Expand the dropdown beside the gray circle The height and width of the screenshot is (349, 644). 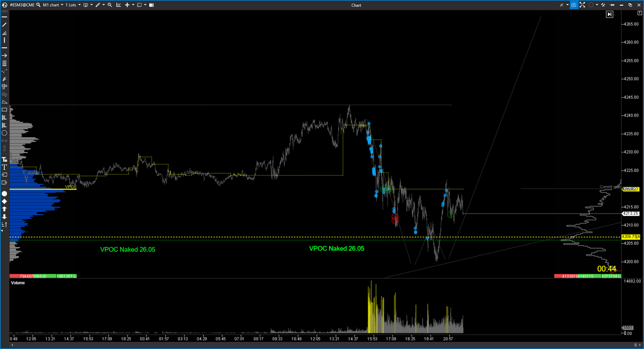[x=597, y=5]
